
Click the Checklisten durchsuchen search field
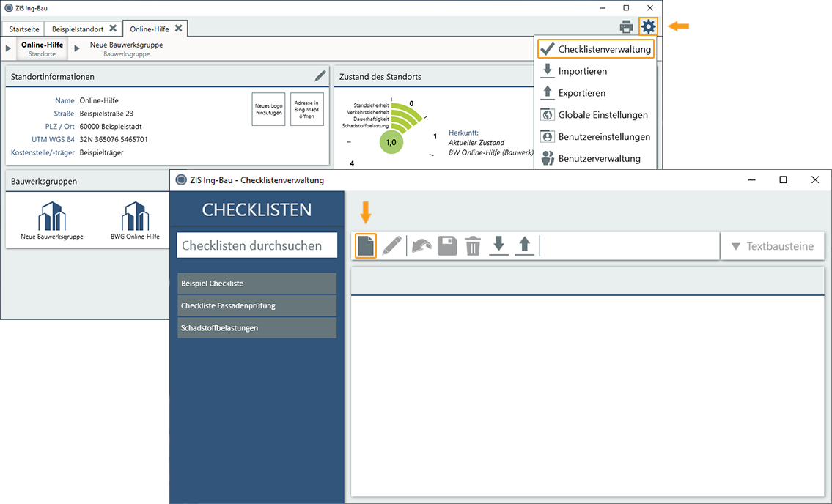tap(257, 245)
